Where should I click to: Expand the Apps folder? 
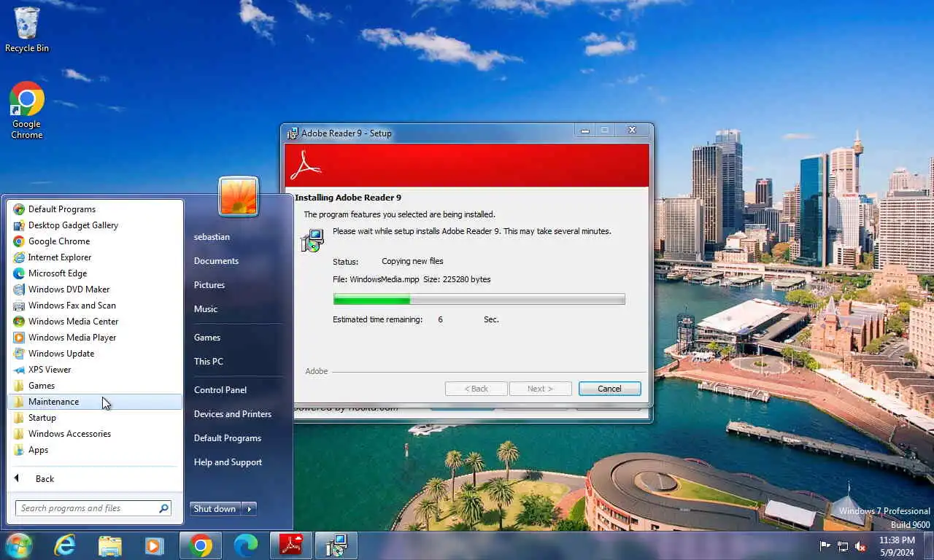point(95,450)
